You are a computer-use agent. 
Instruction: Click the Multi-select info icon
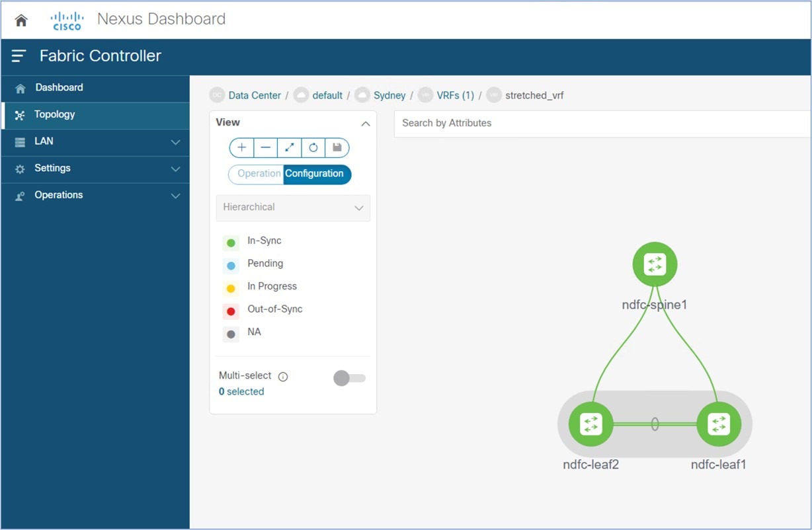pyautogui.click(x=283, y=377)
